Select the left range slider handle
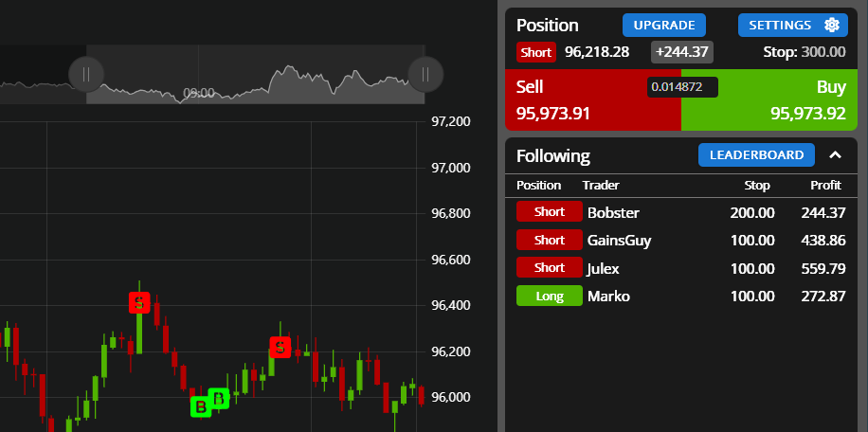Screen dimensions: 868x432 86,74
